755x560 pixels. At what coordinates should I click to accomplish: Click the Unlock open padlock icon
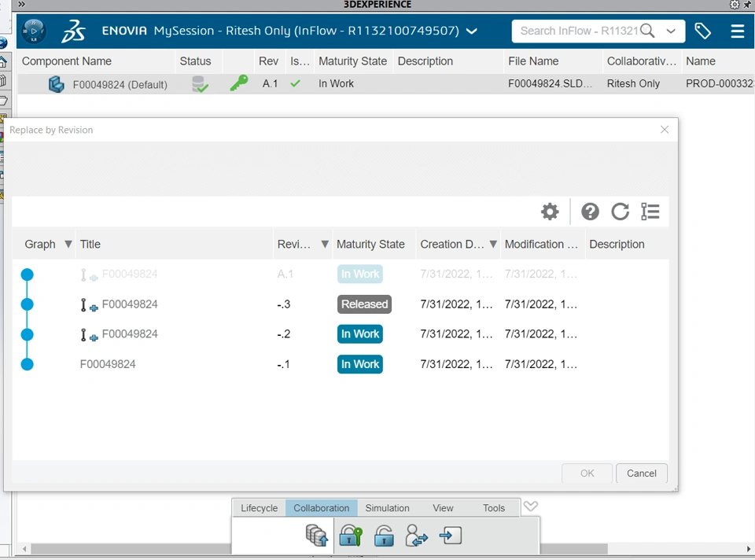pos(384,535)
